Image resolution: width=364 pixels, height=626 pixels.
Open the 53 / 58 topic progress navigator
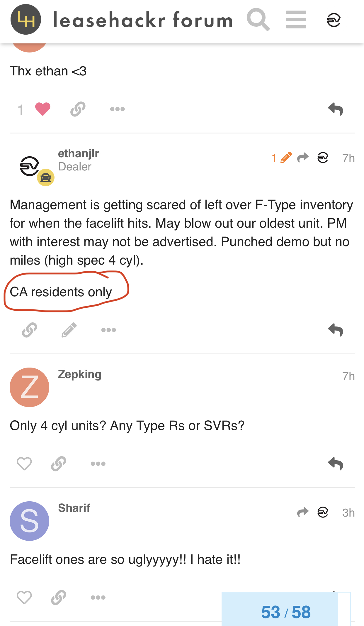pos(286,612)
